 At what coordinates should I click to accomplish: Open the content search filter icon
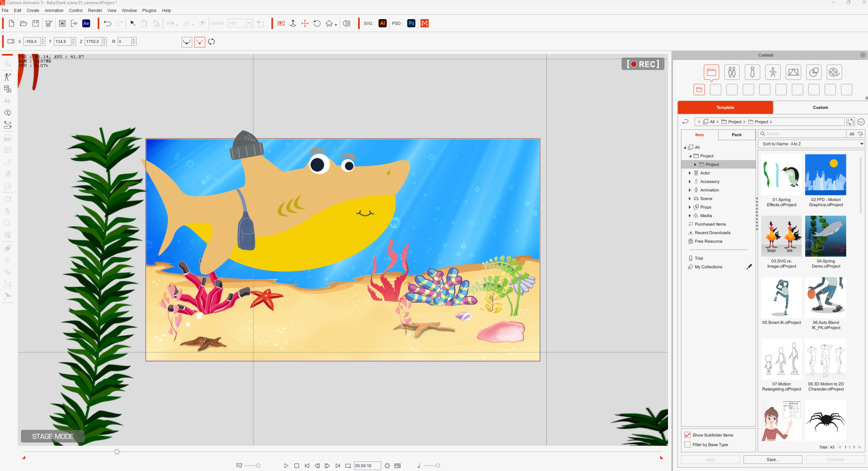tap(861, 134)
